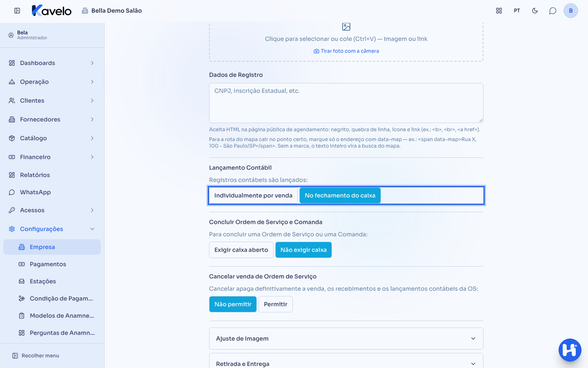Click Tirar foto com a câmera link

point(346,51)
